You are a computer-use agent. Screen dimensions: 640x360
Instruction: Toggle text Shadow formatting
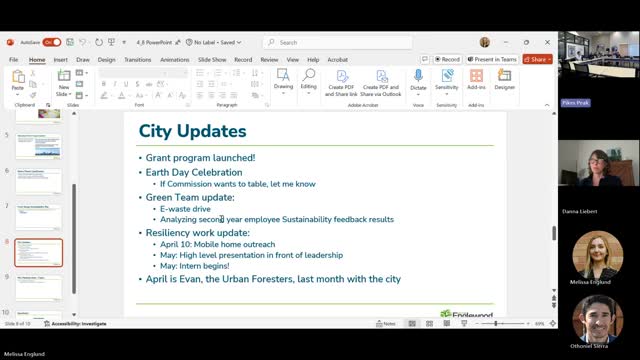138,84
